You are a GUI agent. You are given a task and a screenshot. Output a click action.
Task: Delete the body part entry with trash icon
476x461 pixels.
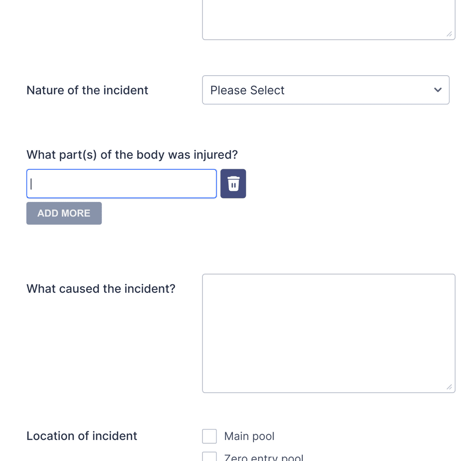pyautogui.click(x=233, y=184)
